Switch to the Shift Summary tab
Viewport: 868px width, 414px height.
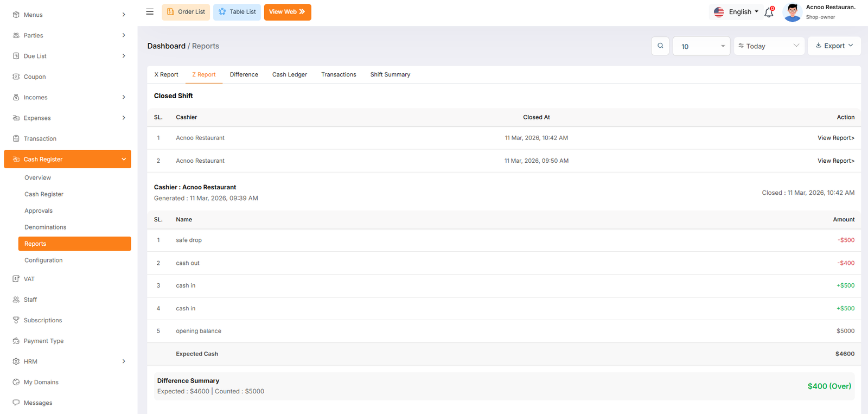390,75
